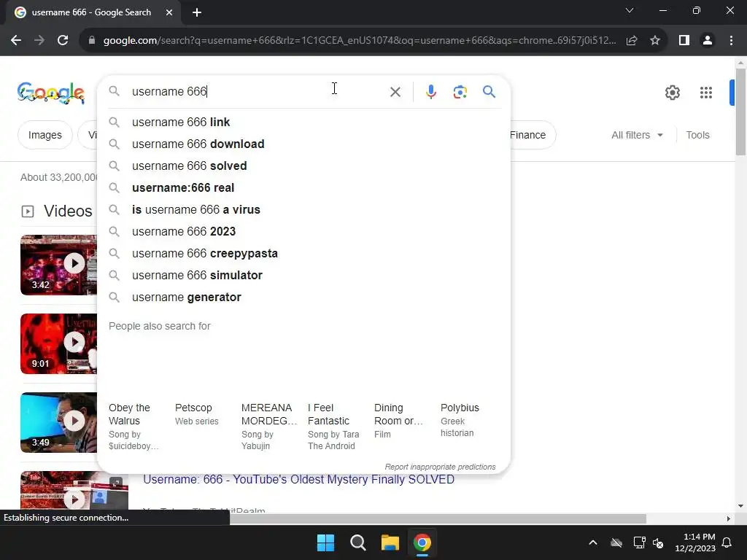Open Windows taskbar search
This screenshot has height=560, width=747.
pos(357,542)
